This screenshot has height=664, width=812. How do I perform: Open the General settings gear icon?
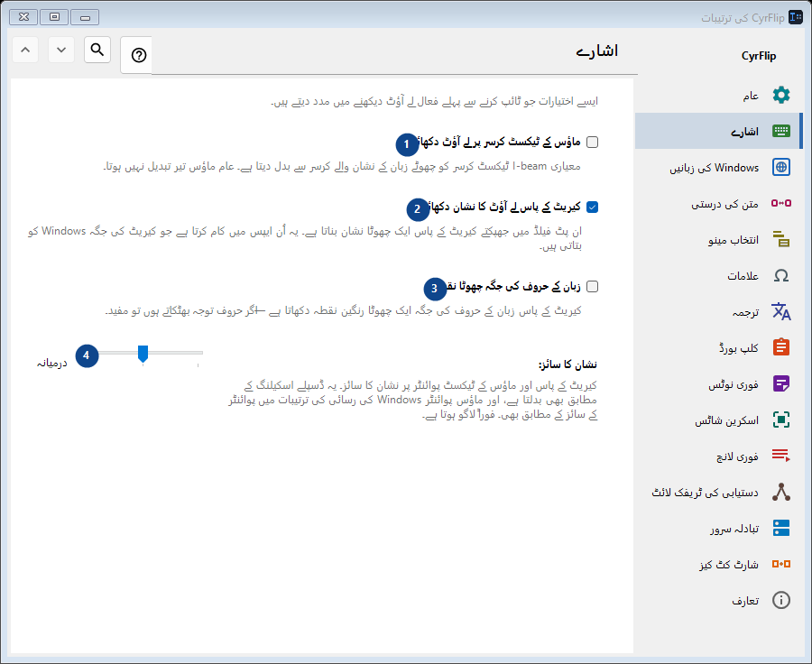781,95
